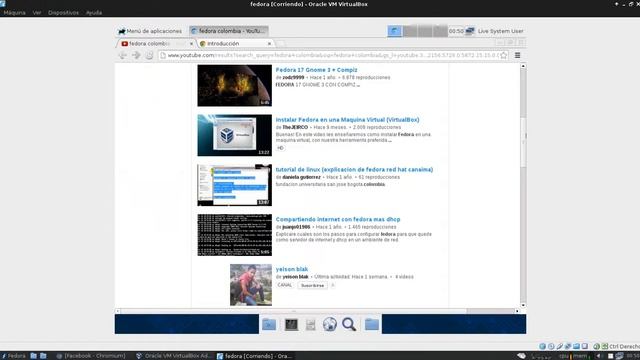Viewport: 640px width, 360px height.
Task: Open yeison blak channel photo thumbnail
Action: coord(251,285)
